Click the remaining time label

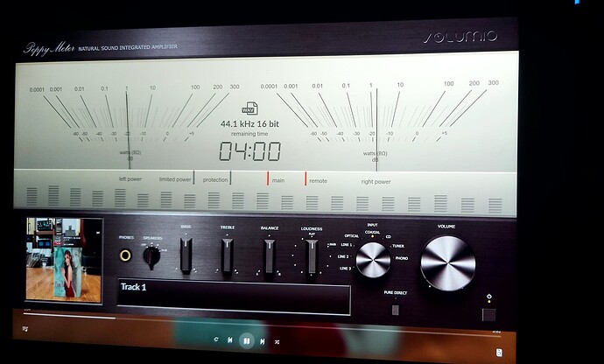(249, 134)
